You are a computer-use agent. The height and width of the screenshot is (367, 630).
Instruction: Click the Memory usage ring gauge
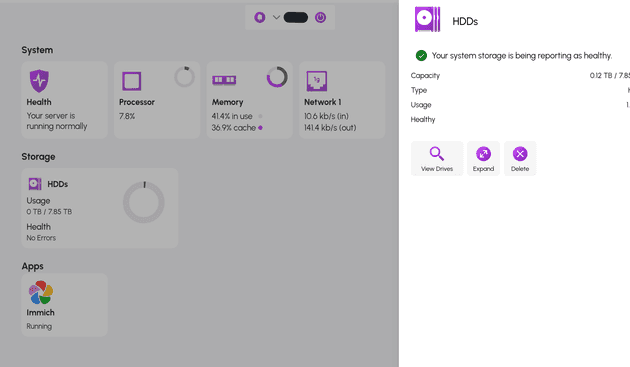(x=277, y=77)
